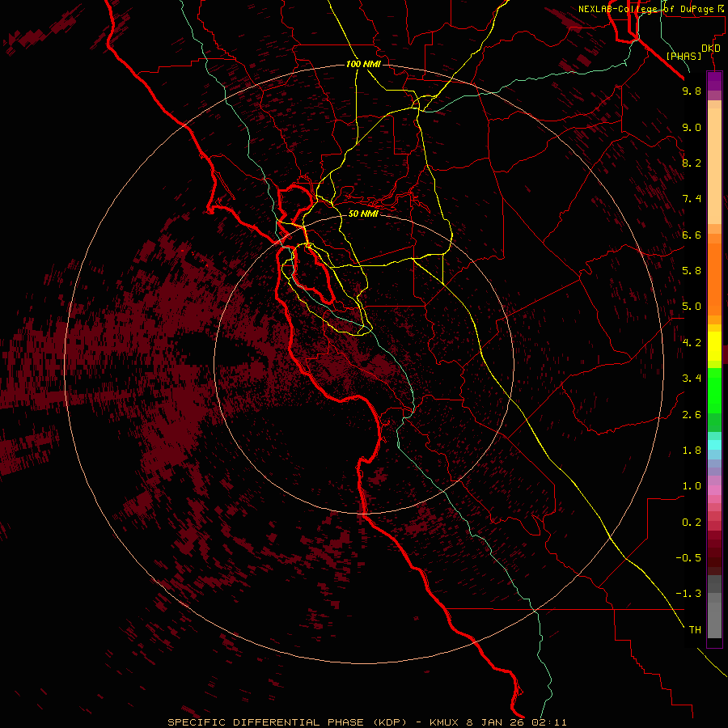Screen dimensions: 728x728
Task: Pick the yellow segment of the color bar
Action: click(714, 346)
